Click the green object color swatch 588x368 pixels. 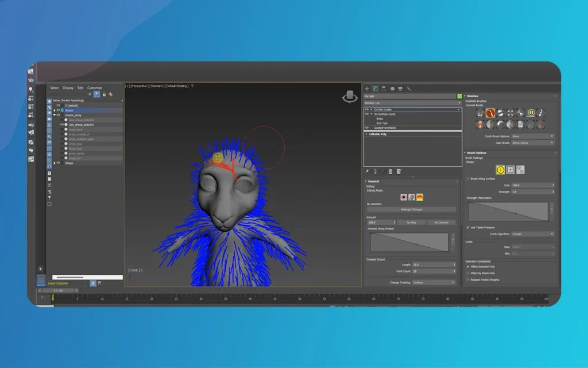[x=459, y=96]
